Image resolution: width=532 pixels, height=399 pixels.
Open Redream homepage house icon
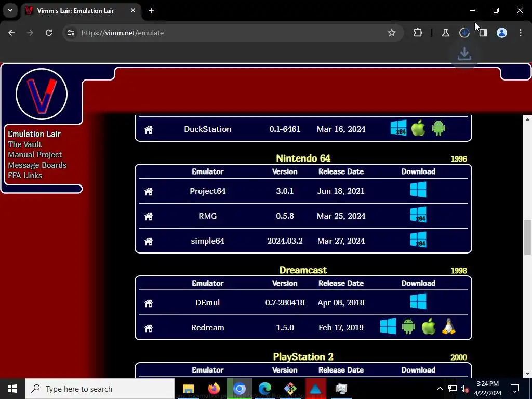149,328
